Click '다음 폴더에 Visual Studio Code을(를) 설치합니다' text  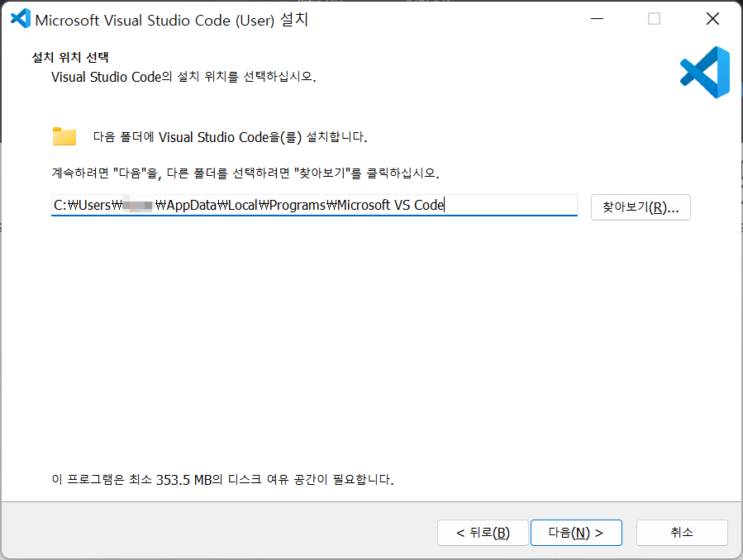pos(231,137)
